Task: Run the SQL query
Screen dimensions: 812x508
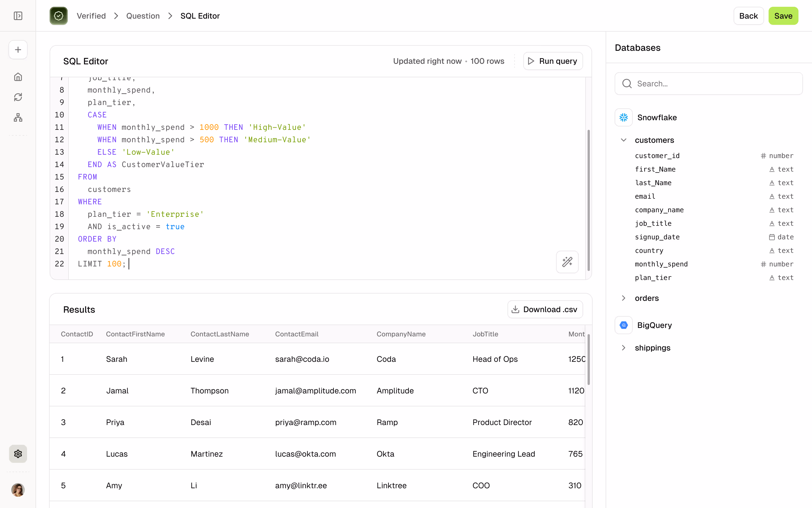Action: (x=553, y=61)
